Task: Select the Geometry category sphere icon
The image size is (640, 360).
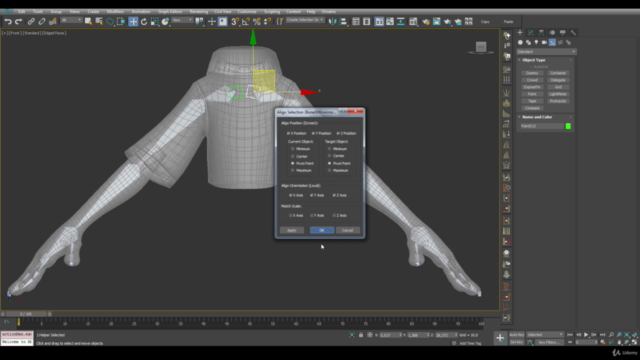Action: point(520,42)
